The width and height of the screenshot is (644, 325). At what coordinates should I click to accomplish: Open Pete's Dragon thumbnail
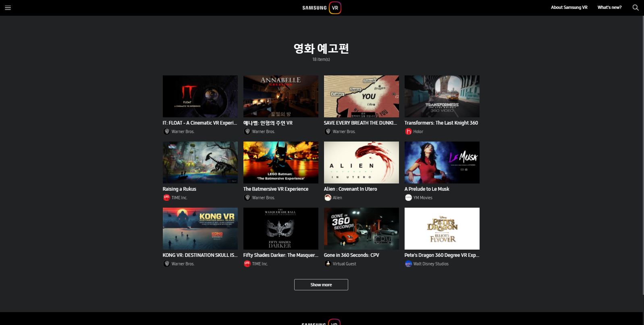(442, 229)
